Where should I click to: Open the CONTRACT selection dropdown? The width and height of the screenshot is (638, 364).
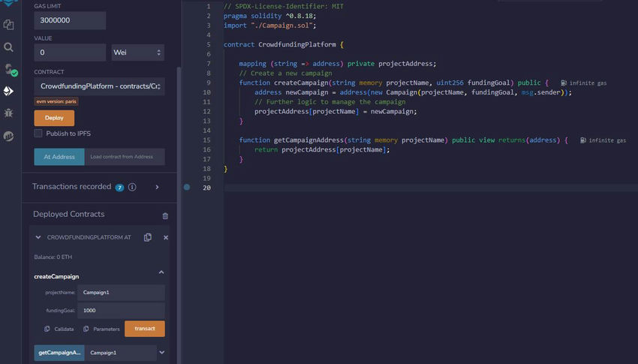point(99,87)
